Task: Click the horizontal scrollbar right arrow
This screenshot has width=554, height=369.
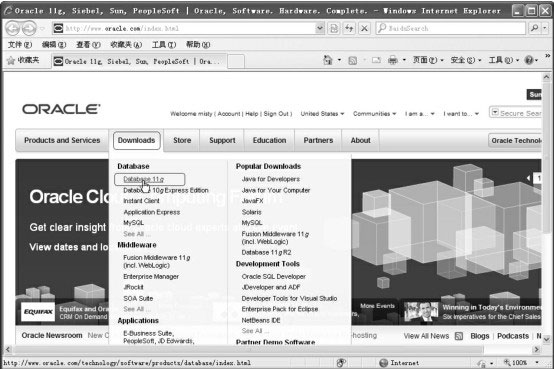Action: coord(537,350)
